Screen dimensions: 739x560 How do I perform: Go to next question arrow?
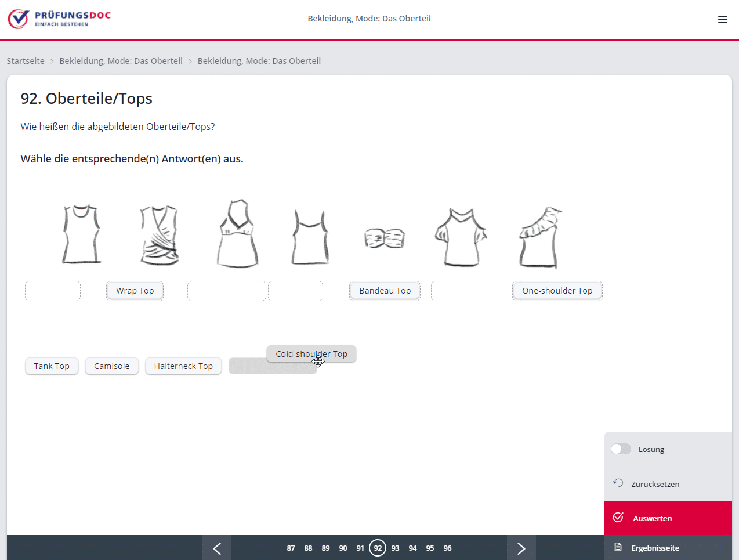pyautogui.click(x=521, y=548)
